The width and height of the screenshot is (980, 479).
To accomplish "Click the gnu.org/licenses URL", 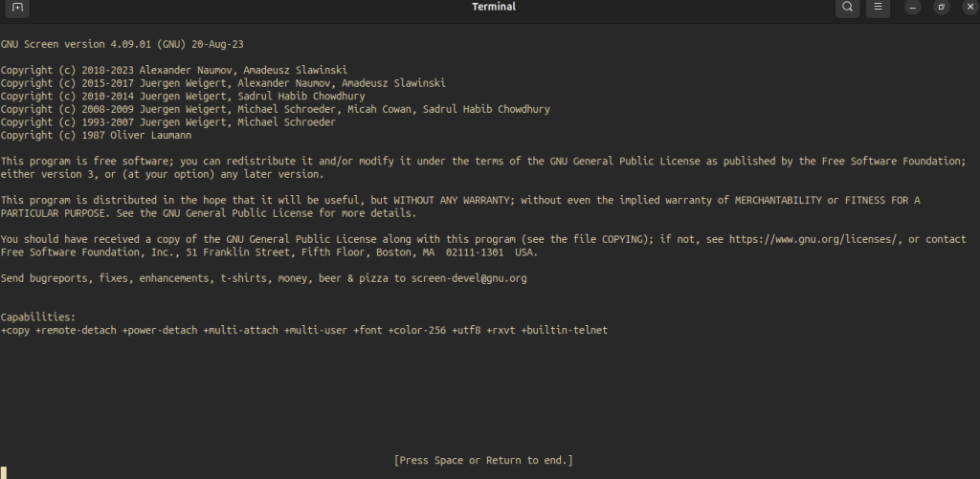I will (815, 239).
